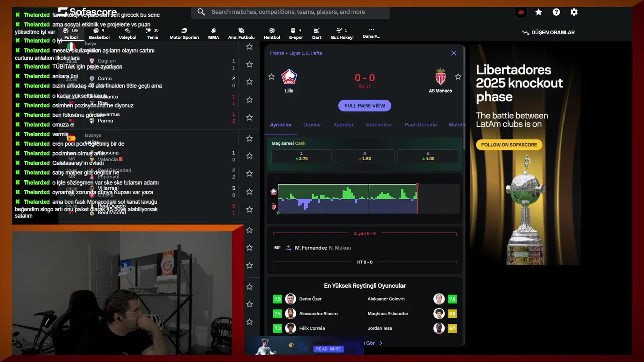Click the match panel scrollbar

click(x=464, y=98)
